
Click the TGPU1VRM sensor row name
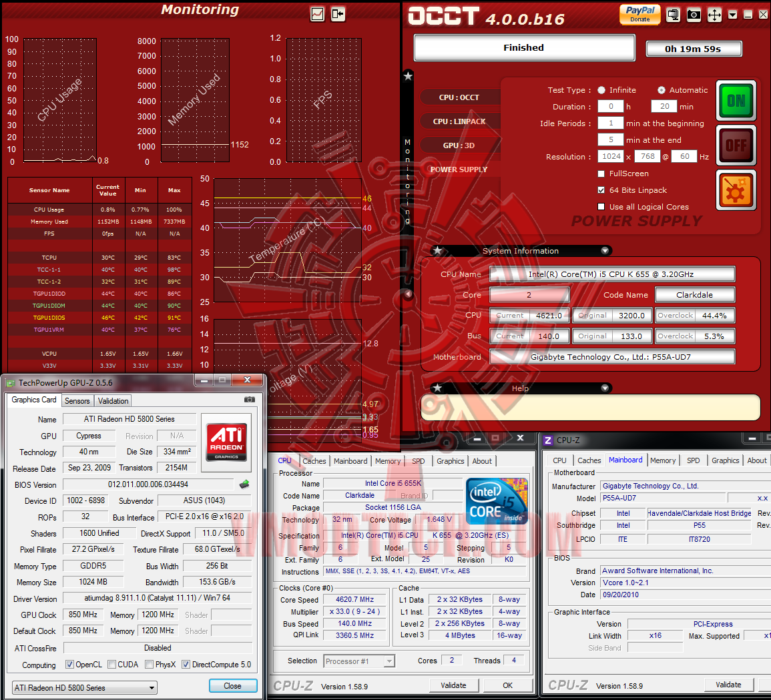[49, 330]
